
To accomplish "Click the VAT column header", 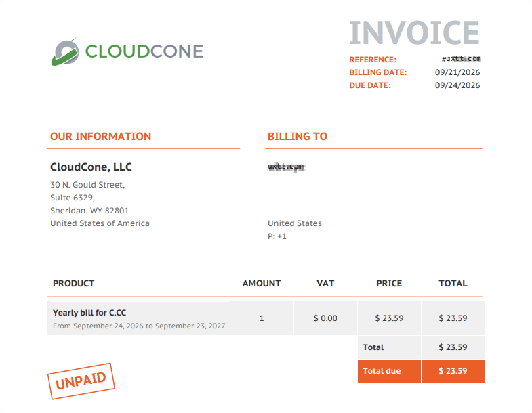I will click(x=325, y=284).
